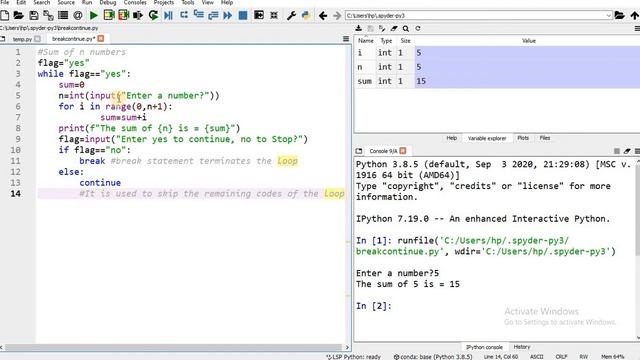Sort variables by the Name column header
Viewport: 640px width, 360px height.
tap(366, 40)
